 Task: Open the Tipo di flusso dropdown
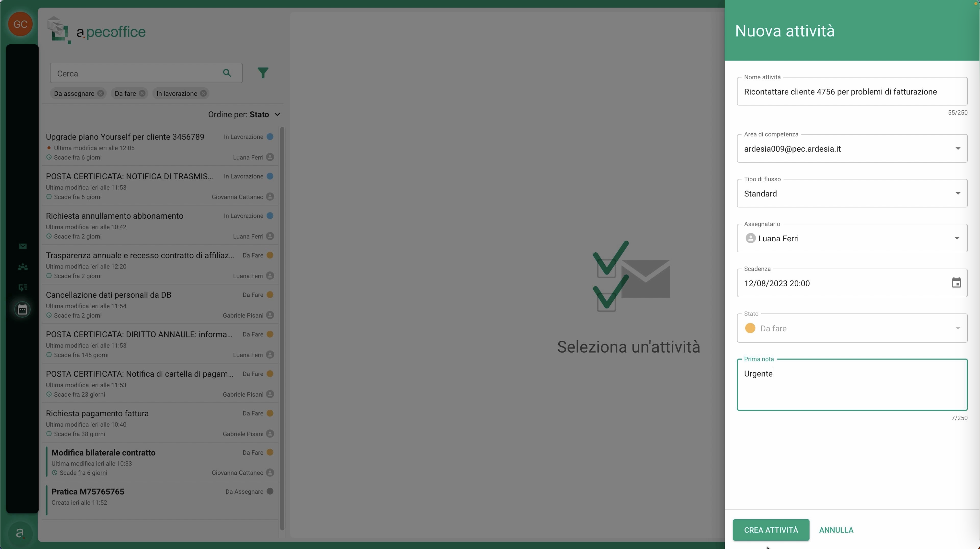click(x=852, y=193)
